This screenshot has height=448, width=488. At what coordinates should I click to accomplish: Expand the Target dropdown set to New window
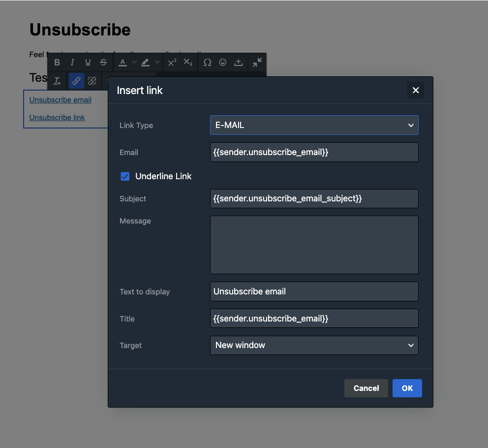(x=314, y=345)
